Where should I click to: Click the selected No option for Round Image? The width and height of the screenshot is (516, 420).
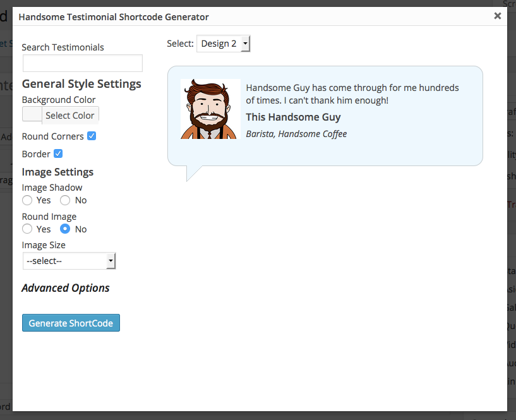[65, 229]
